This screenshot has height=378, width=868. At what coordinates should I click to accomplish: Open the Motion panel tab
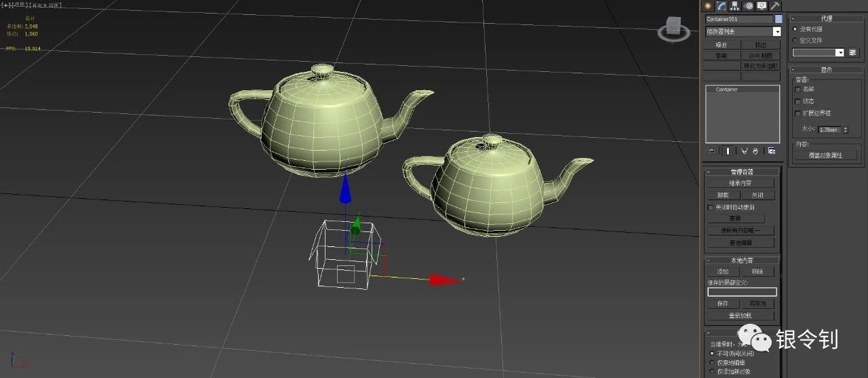(749, 5)
